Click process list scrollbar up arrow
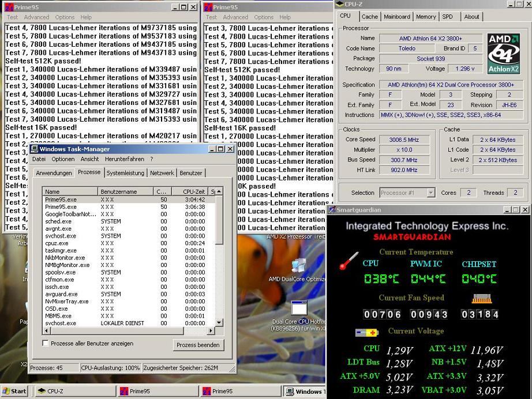This screenshot has height=399, width=532. point(219,191)
